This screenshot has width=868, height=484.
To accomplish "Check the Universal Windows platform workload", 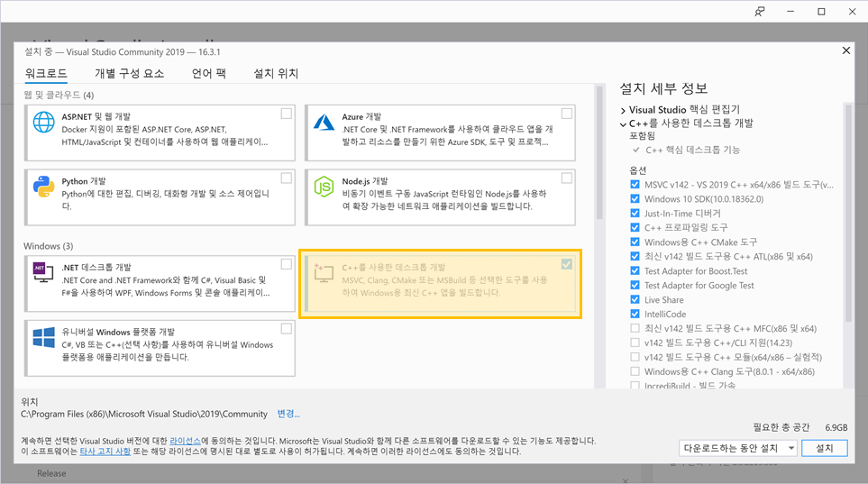I will (287, 329).
